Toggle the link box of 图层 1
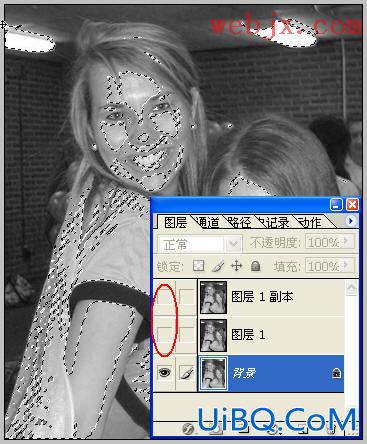Screen dimensions: 367x444 [186, 334]
